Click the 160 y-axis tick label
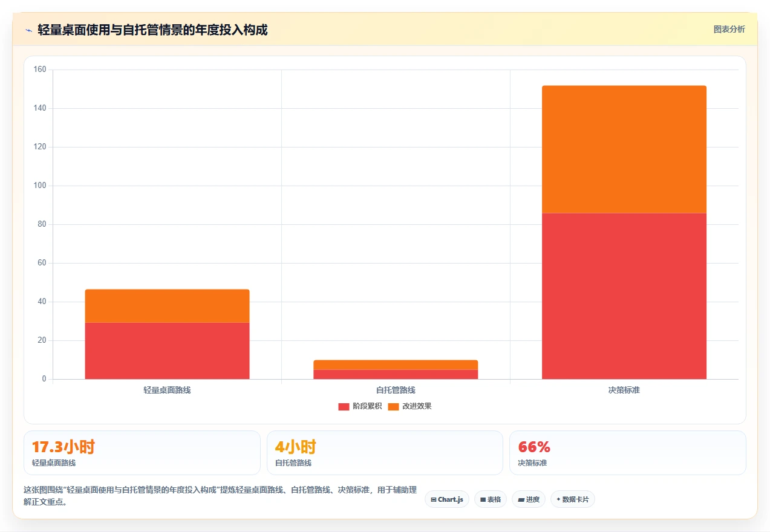770x532 pixels. coord(40,70)
